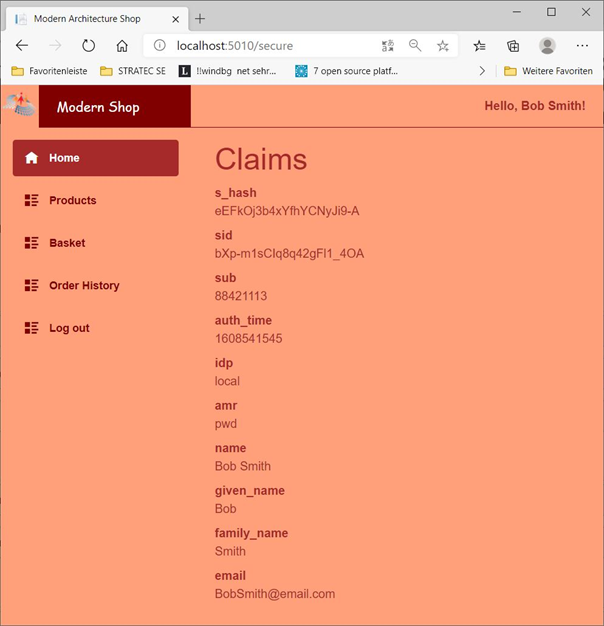Open Products in the sidebar
This screenshot has width=604, height=626.
coord(96,200)
